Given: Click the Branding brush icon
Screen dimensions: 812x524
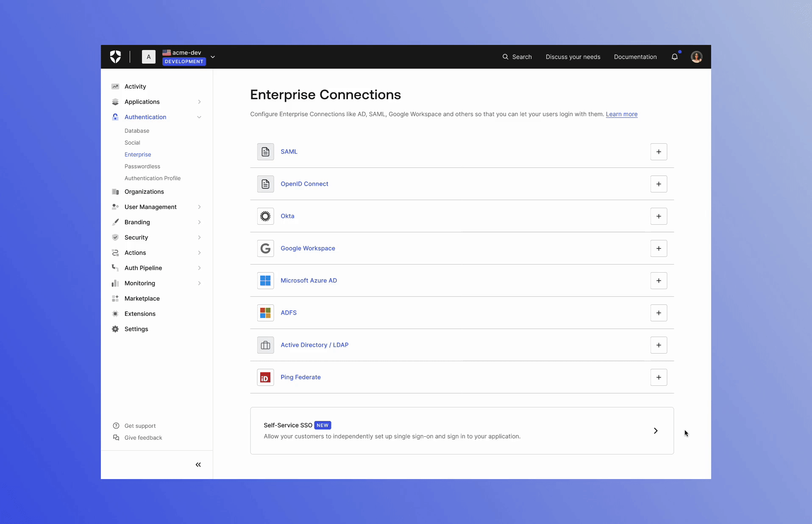Looking at the screenshot, I should pos(115,222).
